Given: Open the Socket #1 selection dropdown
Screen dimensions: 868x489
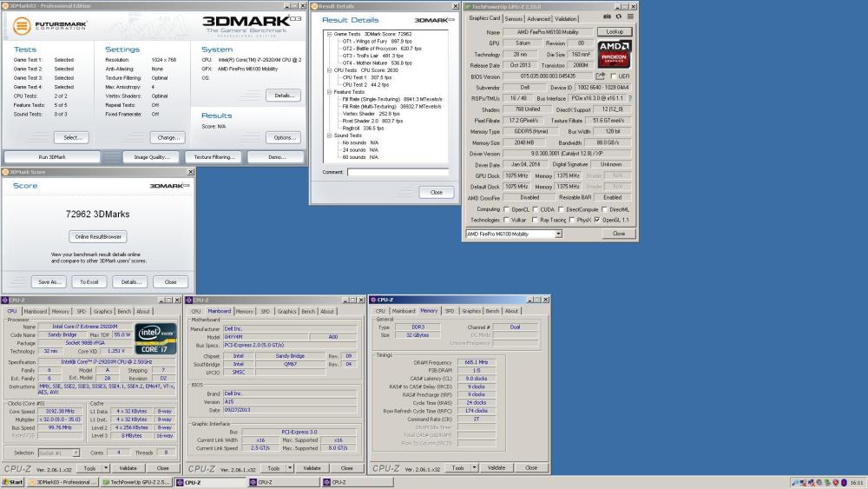Looking at the screenshot, I should coord(76,453).
